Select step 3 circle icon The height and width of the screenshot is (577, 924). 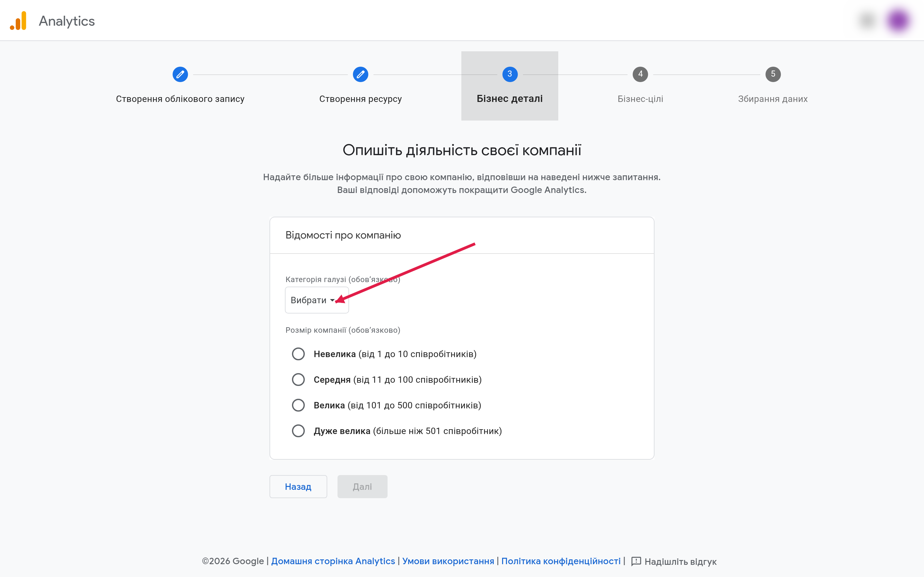tap(510, 74)
